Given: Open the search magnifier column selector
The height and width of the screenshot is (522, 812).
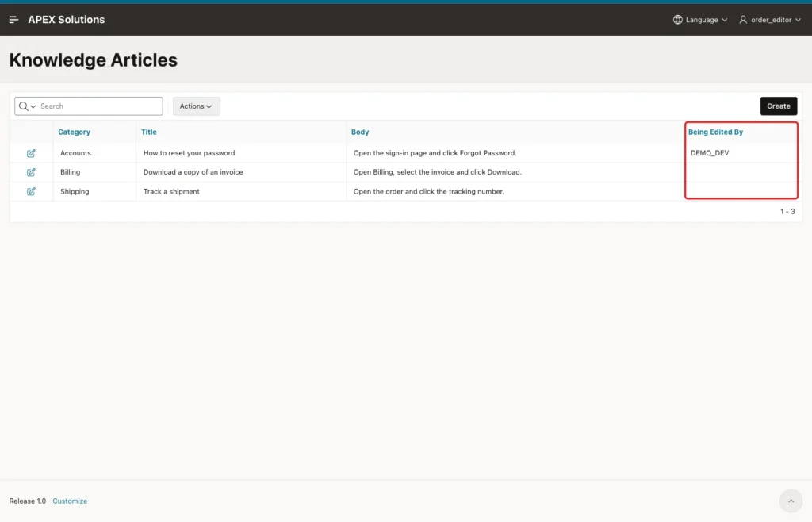Looking at the screenshot, I should 27,106.
